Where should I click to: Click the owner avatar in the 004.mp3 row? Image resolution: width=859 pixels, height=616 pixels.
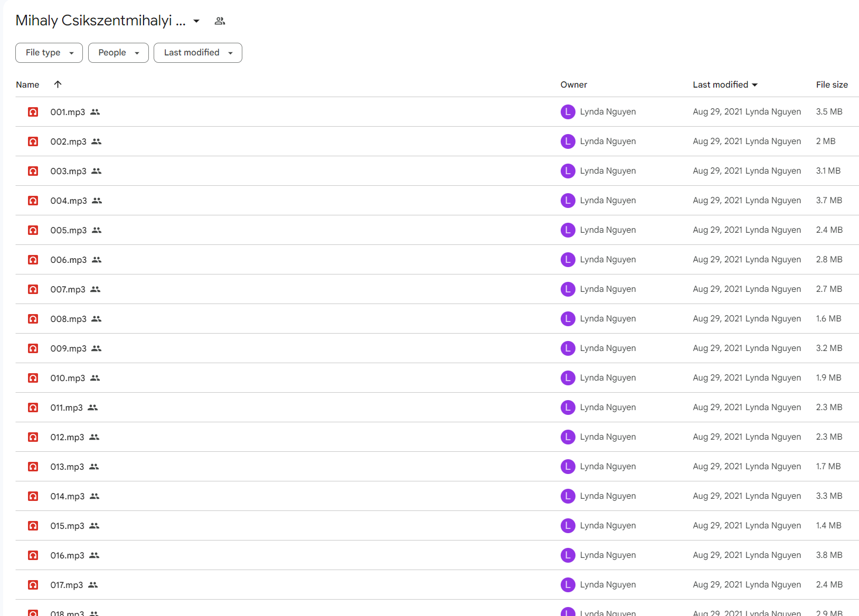tap(568, 201)
